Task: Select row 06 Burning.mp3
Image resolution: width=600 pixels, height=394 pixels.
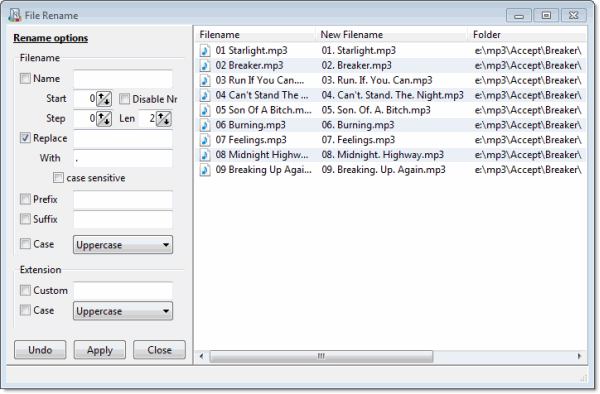Action: [391, 125]
